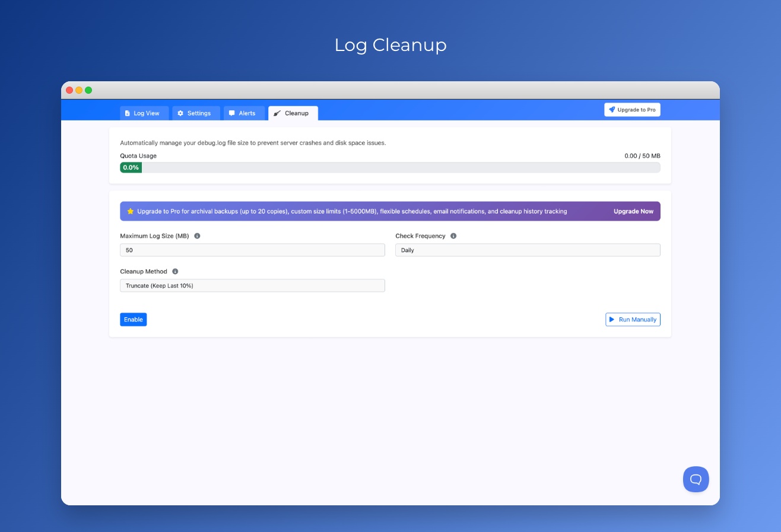Open the Alerts tab
Screen dimensions: 781x532
tap(244, 113)
